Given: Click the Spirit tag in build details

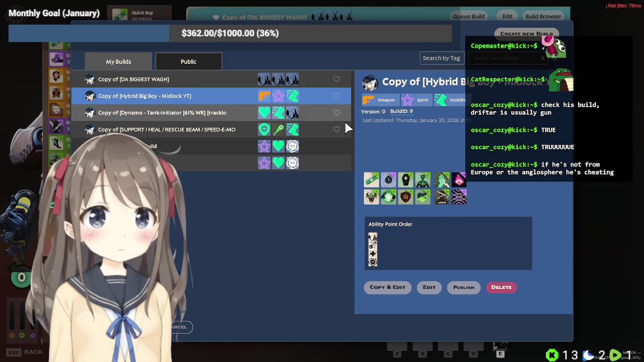Looking at the screenshot, I should tap(416, 100).
